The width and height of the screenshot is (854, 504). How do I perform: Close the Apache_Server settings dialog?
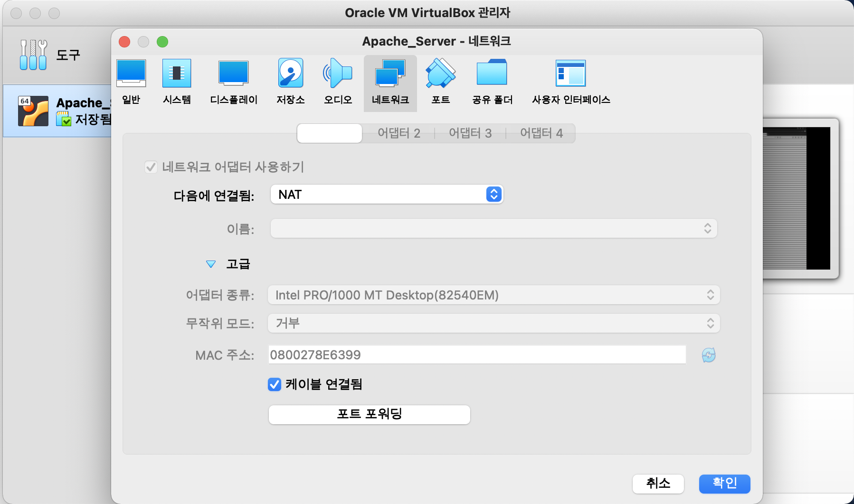click(x=124, y=42)
